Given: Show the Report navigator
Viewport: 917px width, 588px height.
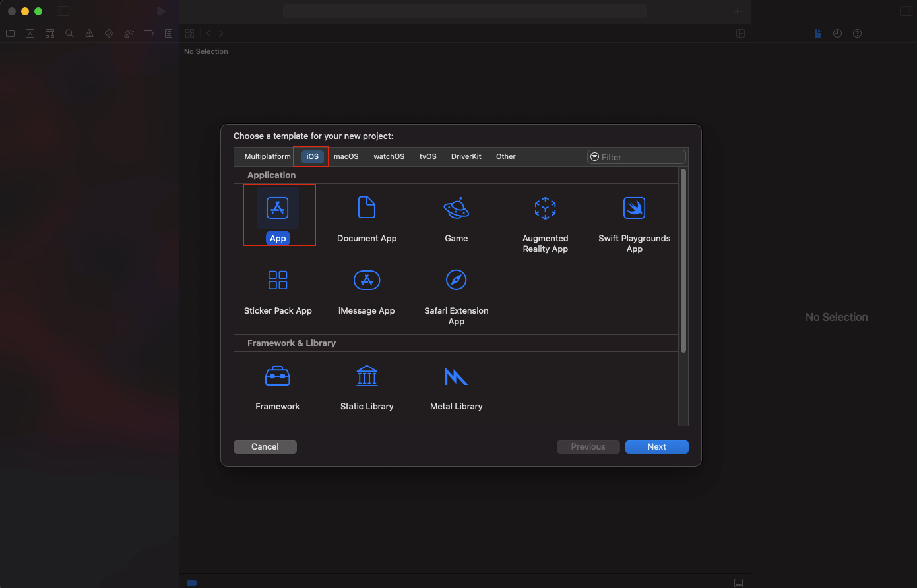Looking at the screenshot, I should pyautogui.click(x=168, y=33).
